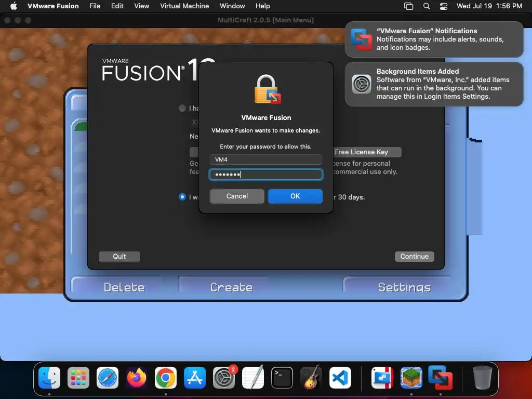Screen dimensions: 532x399
Task: Open the Dock icon left of MultiCraft
Action: coord(382,378)
